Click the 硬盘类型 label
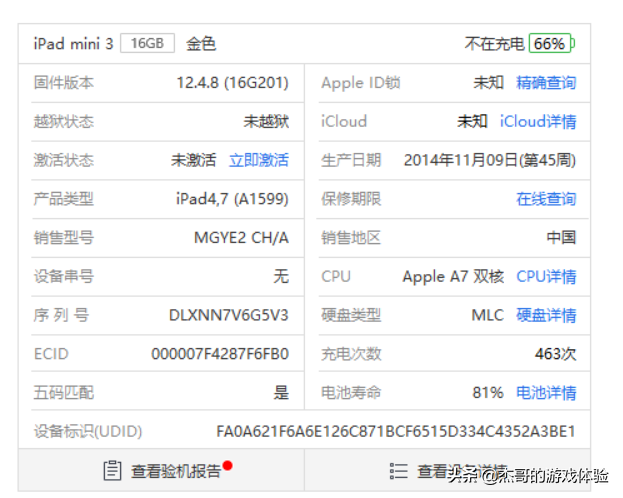Image resolution: width=623 pixels, height=498 pixels. (351, 315)
